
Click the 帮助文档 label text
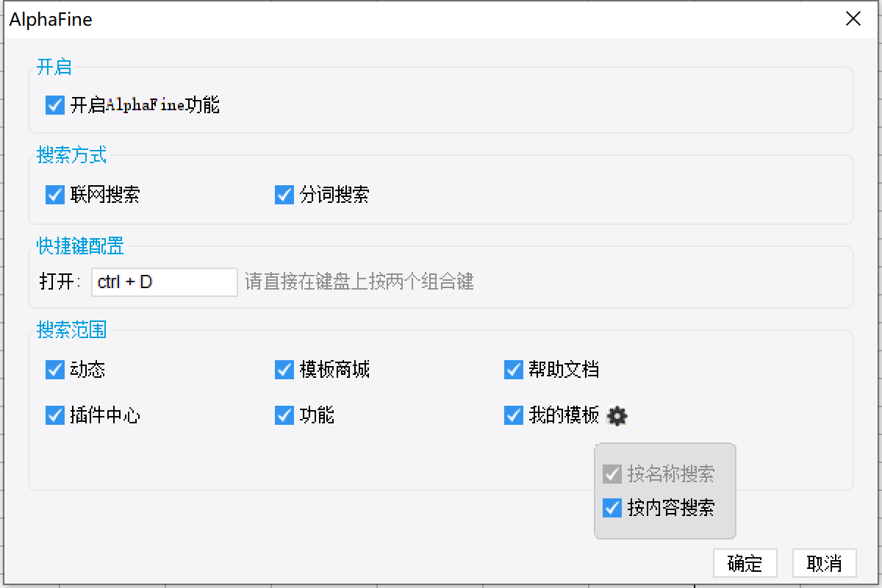coord(564,369)
